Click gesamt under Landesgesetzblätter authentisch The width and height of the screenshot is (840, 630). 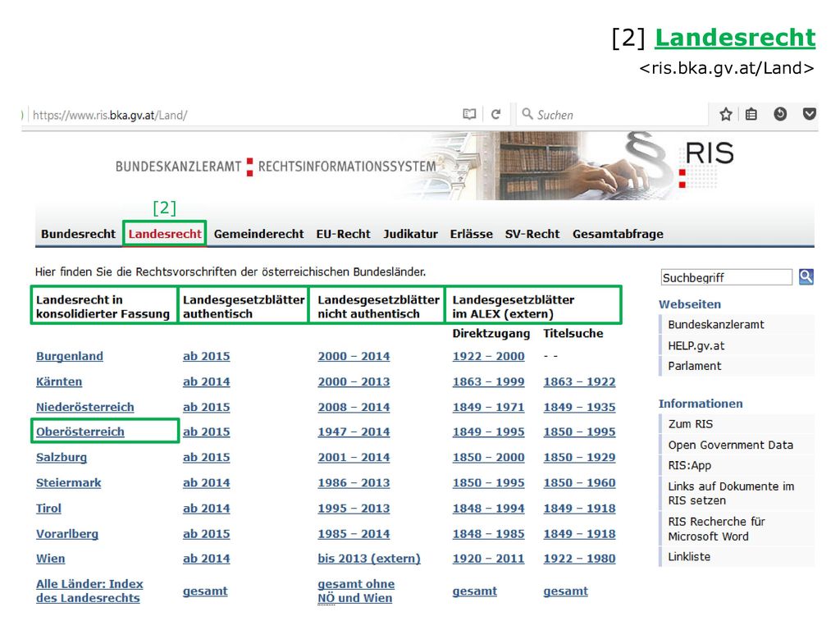(x=205, y=591)
